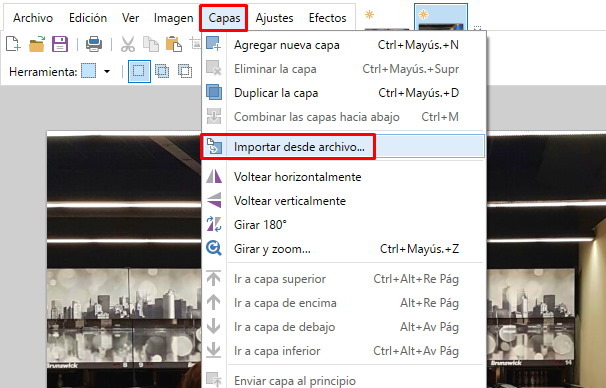Click the New file icon in toolbar
Image resolution: width=606 pixels, height=388 pixels.
pos(13,44)
